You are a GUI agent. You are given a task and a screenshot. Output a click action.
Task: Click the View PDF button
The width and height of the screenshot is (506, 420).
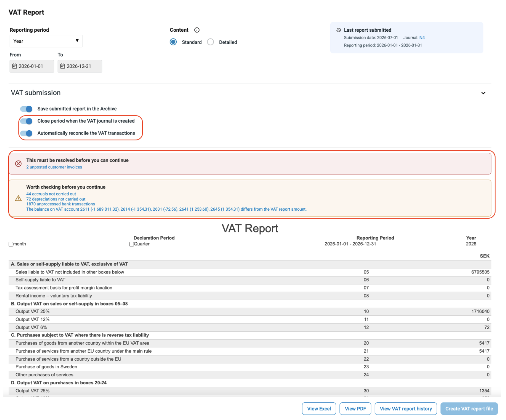coord(355,409)
